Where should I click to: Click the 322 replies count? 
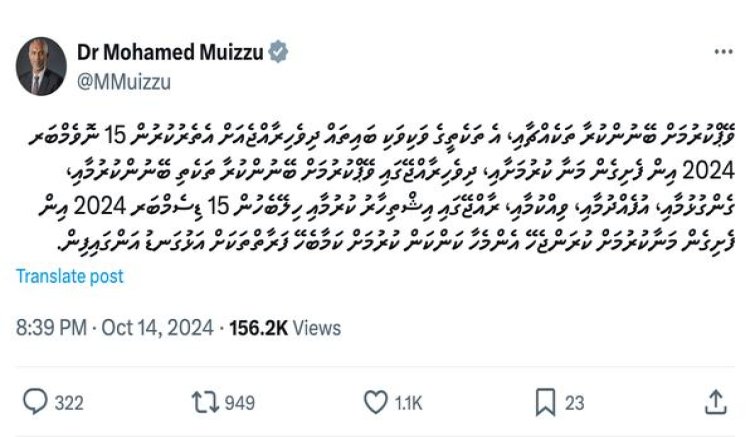click(68, 403)
